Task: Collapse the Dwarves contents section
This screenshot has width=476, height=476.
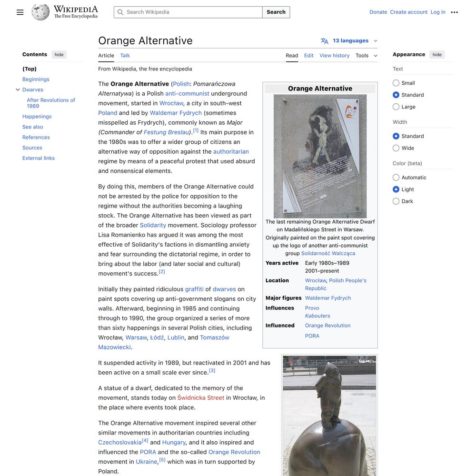Action: pos(18,89)
